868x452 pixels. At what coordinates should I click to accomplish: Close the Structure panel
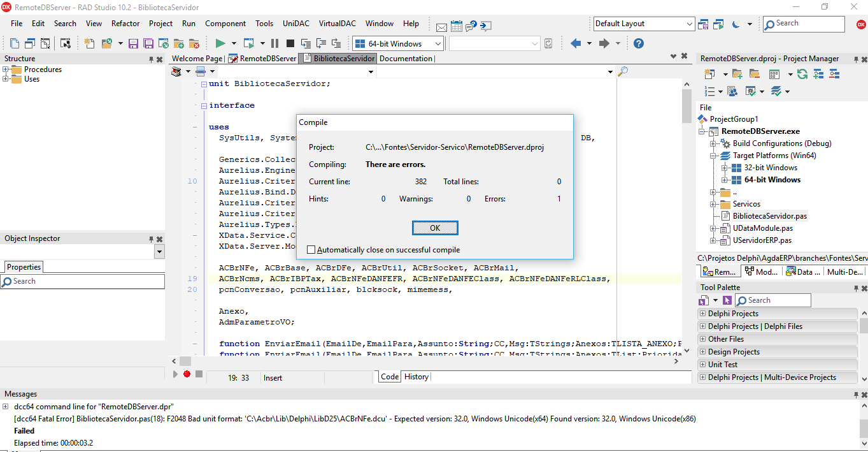point(159,59)
